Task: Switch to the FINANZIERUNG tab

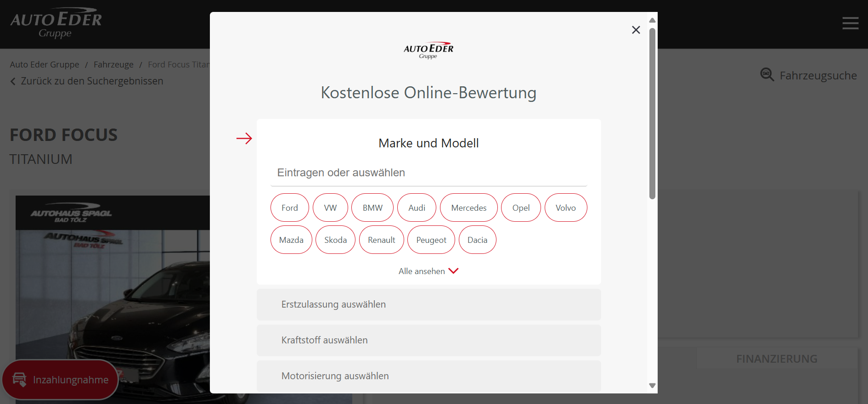Action: (777, 359)
